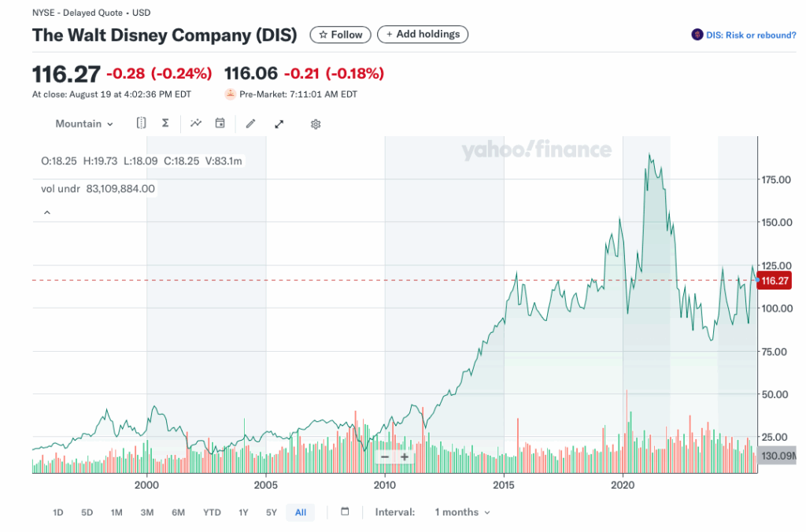Open the Mountain chart type dropdown

(84, 124)
